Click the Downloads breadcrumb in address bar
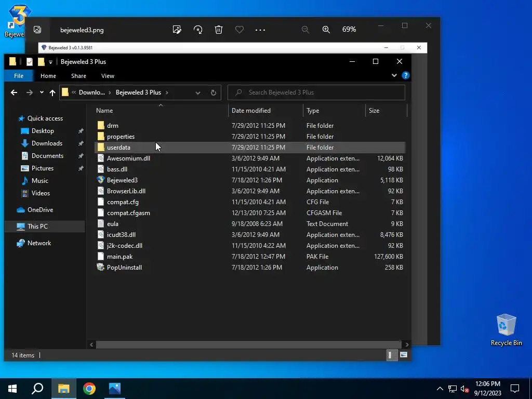Viewport: 532px width, 399px height. coord(91,92)
